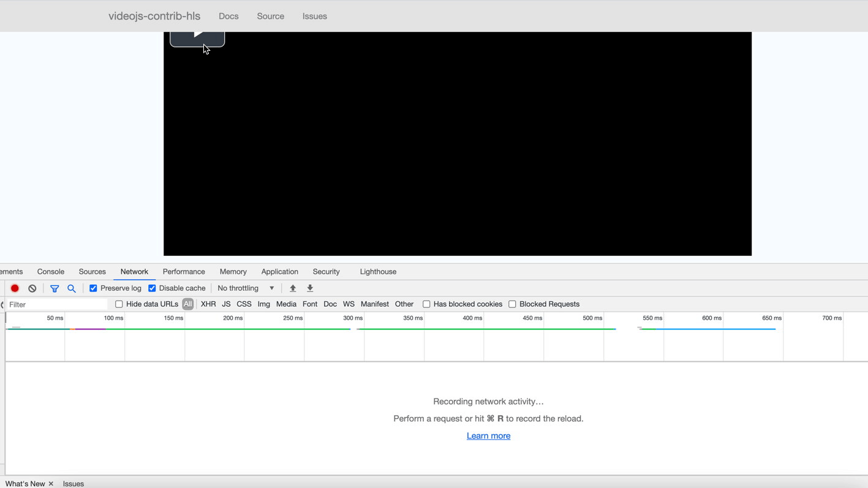The width and height of the screenshot is (868, 488).
Task: Click the 550 ms marker on timeline
Action: 652,318
